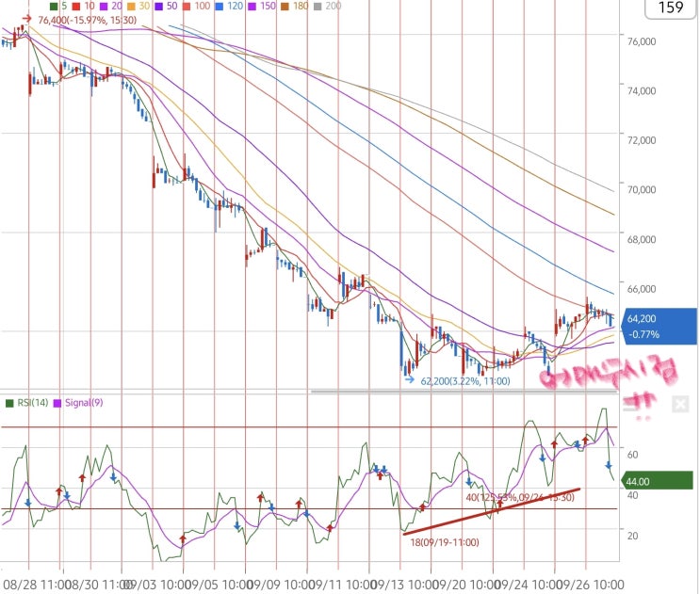Click the purple 20-period moving average swatch
700x594 pixels.
point(104,7)
